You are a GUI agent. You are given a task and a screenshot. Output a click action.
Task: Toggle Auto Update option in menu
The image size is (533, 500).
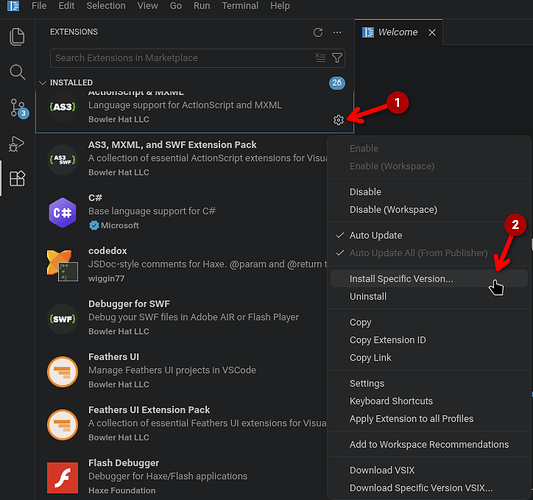[376, 236]
